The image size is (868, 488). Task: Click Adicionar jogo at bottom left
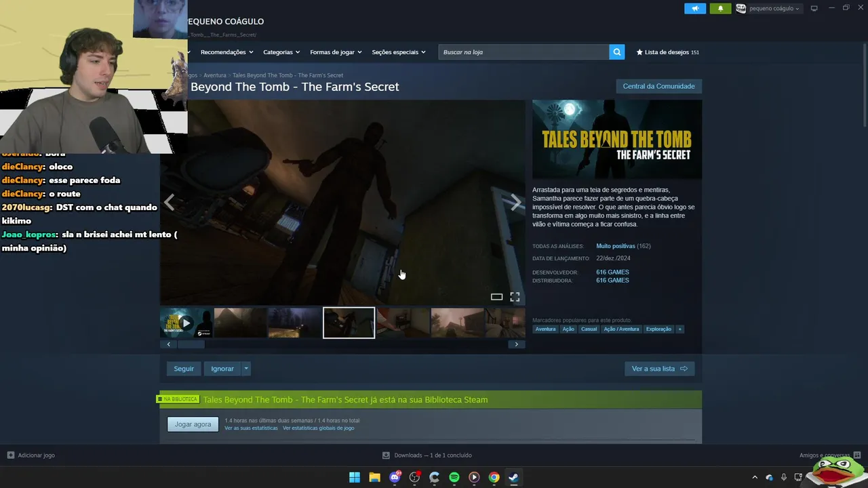click(x=31, y=455)
